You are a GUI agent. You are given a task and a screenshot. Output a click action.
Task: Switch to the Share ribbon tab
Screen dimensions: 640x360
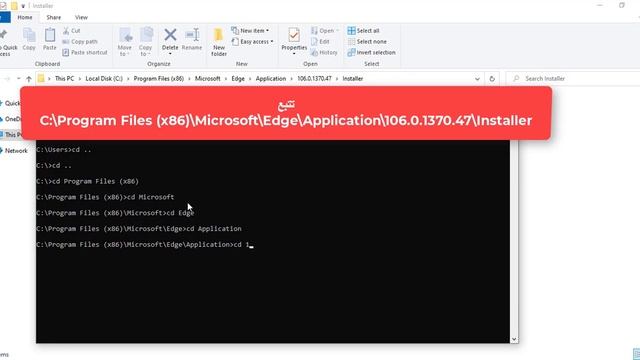coord(53,18)
